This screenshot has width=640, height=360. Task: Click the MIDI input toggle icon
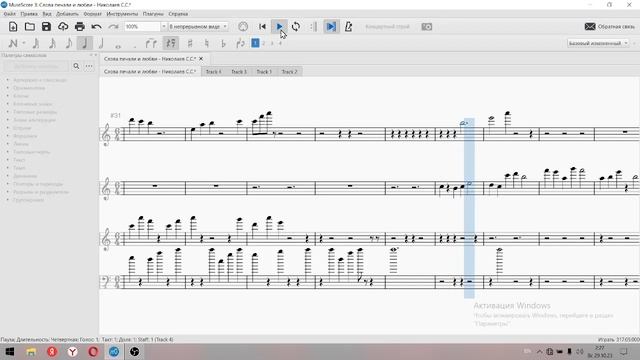[x=243, y=27]
